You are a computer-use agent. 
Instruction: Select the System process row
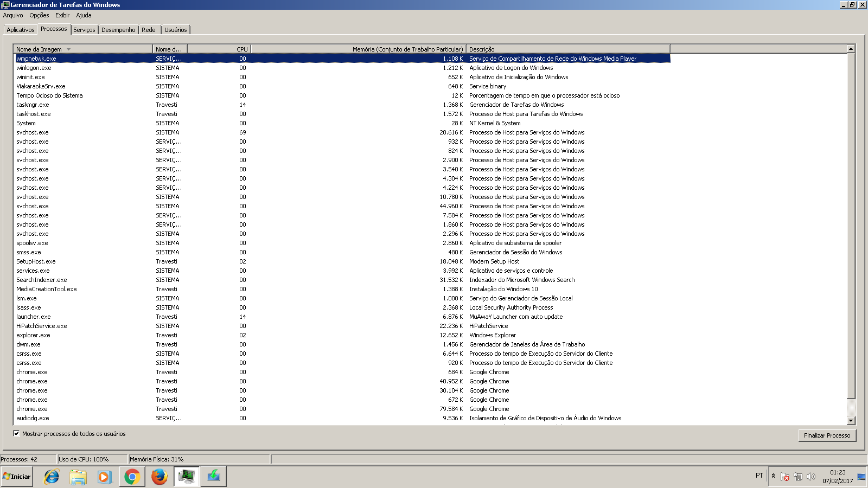pyautogui.click(x=342, y=123)
